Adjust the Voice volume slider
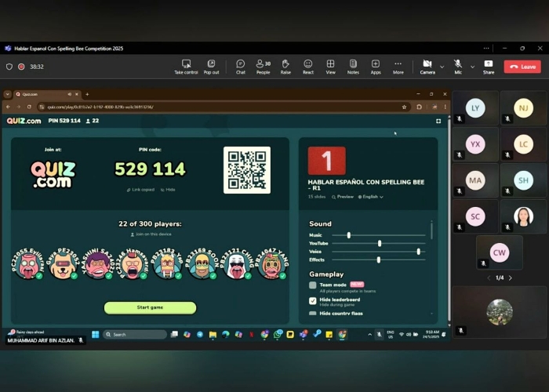 coord(418,252)
